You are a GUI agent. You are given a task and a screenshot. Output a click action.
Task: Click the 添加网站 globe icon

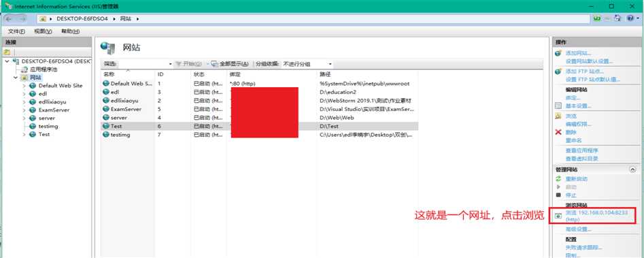tap(558, 53)
